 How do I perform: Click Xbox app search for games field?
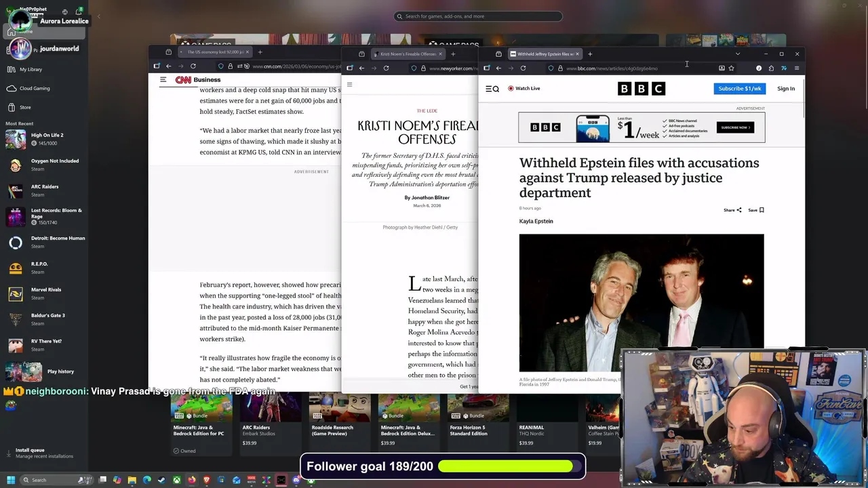[478, 16]
